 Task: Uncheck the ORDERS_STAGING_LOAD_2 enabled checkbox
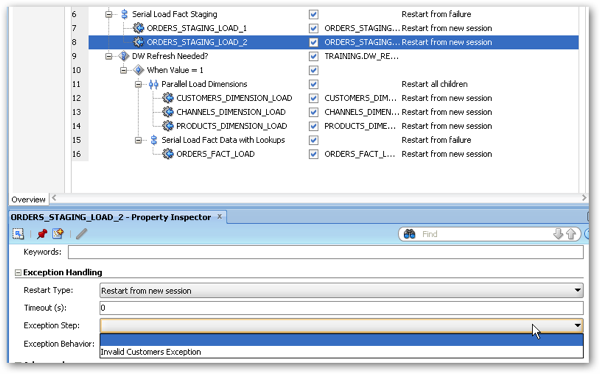pos(313,42)
